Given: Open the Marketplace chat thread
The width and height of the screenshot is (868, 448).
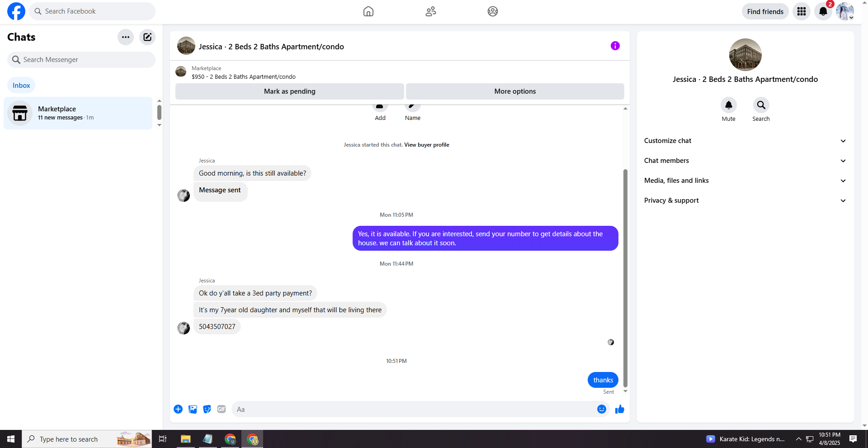Looking at the screenshot, I should (78, 113).
